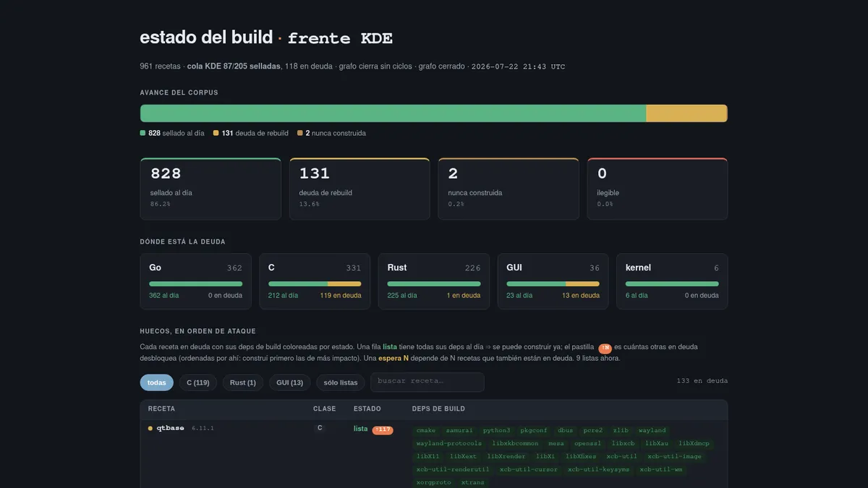Image resolution: width=868 pixels, height=488 pixels.
Task: Click the corpus progress bar's yellow segment
Action: click(686, 114)
